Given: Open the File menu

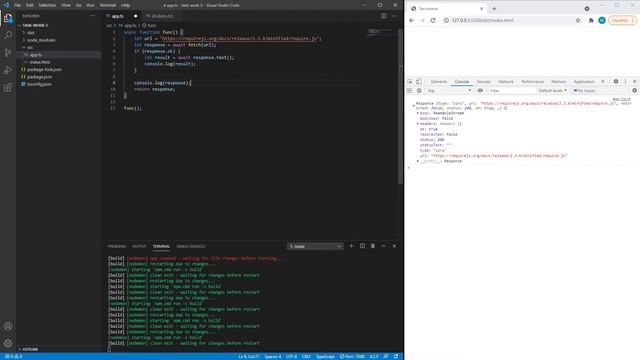Looking at the screenshot, I should 18,5.
